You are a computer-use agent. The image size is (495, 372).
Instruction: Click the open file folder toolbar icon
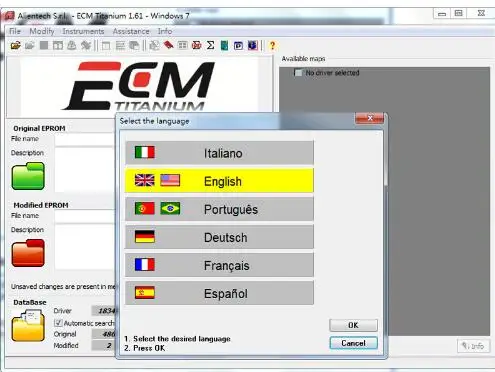15,45
